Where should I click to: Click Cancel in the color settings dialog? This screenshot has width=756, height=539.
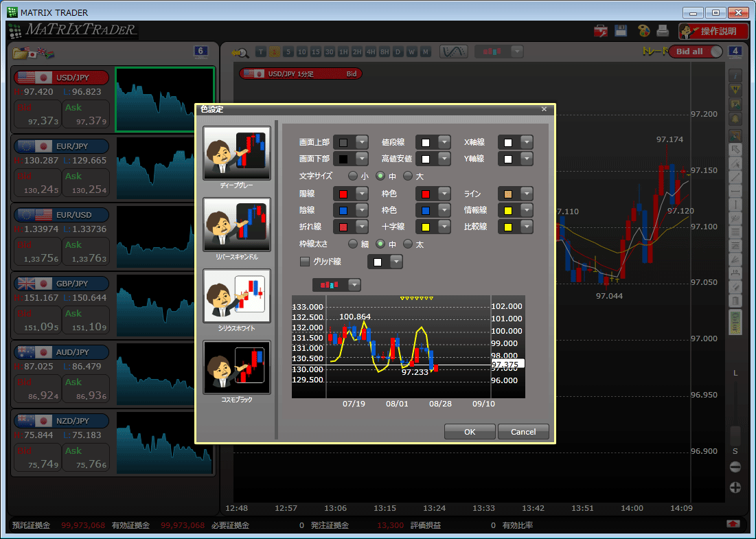[x=523, y=431]
